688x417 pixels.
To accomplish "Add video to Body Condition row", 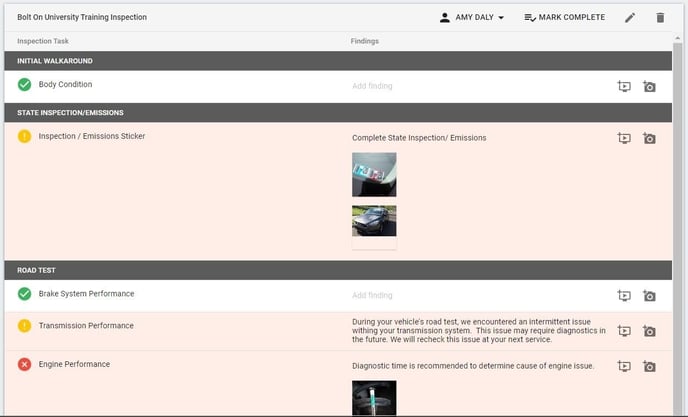I will coord(624,86).
